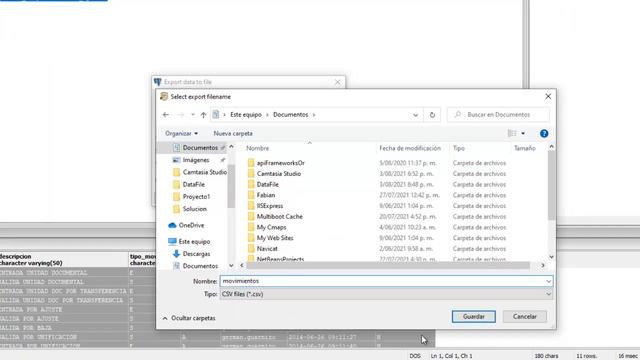Open Solucion in the sidebar
This screenshot has width=640, height=360.
(x=195, y=209)
